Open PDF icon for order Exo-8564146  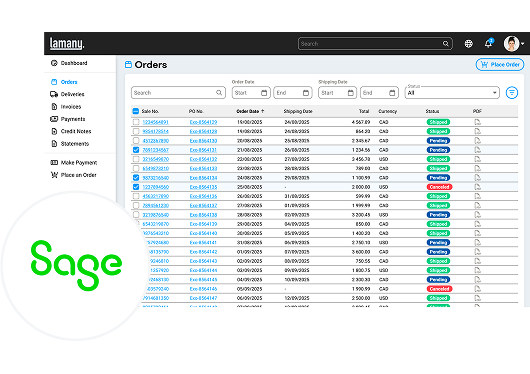(477, 289)
